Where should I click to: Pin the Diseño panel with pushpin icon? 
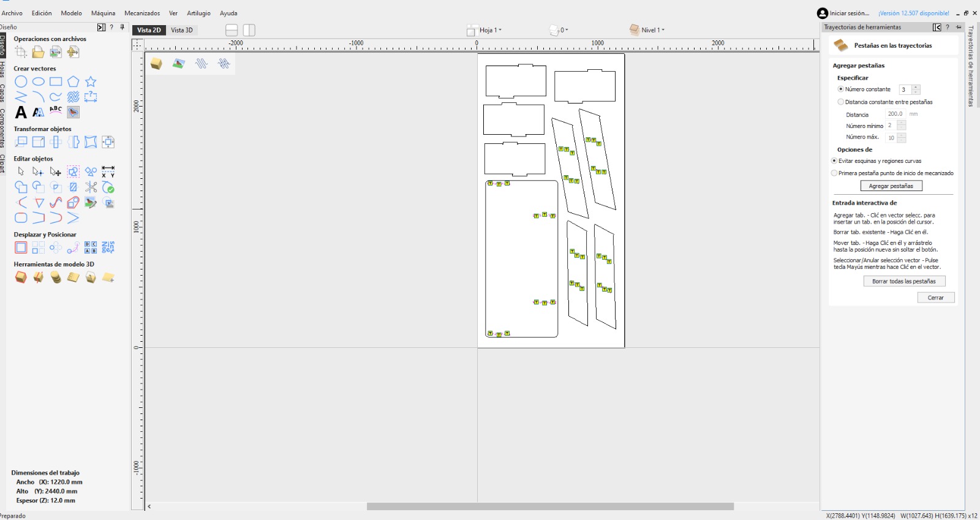tap(123, 27)
